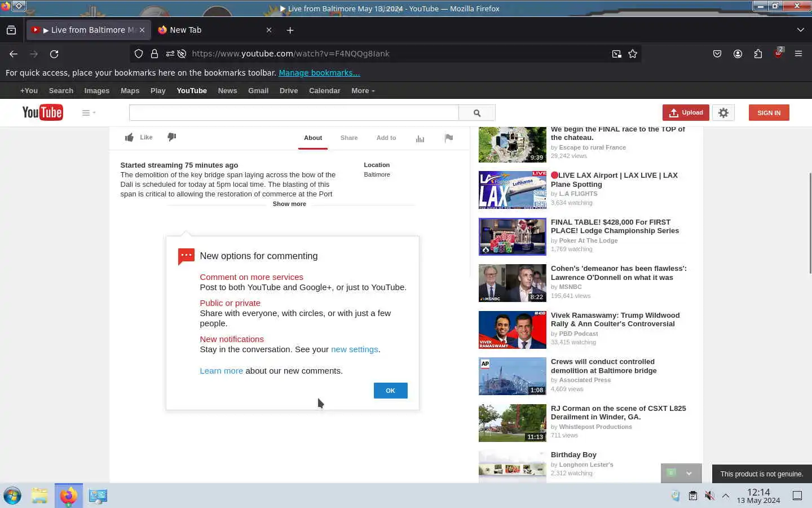Open the video statistics chart icon
Viewport: 812px width, 508px height.
coord(420,138)
